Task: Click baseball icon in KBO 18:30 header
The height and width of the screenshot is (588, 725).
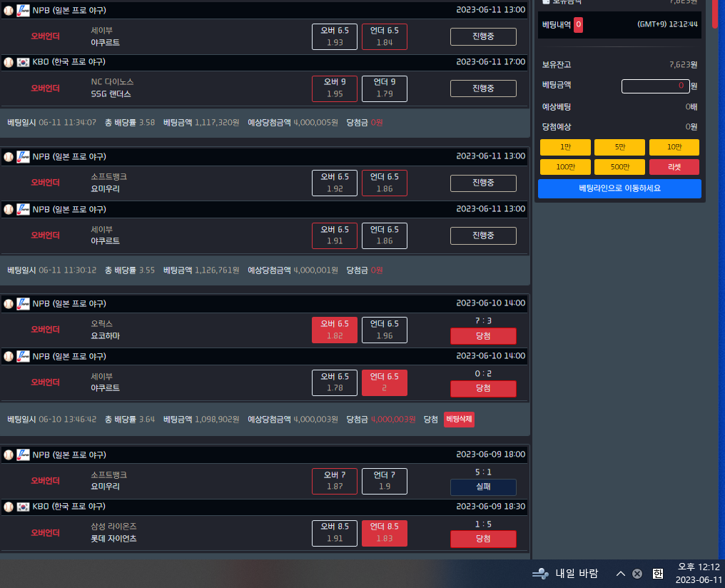Action: [x=9, y=507]
